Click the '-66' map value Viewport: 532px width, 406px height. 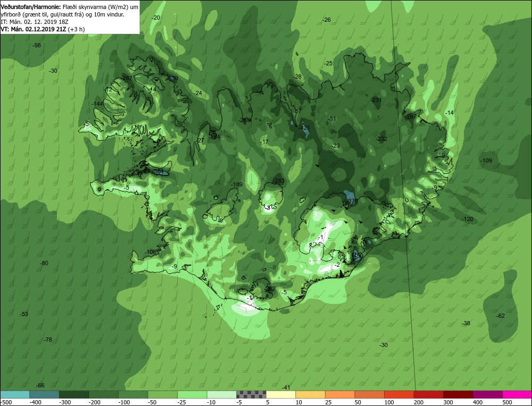(x=40, y=385)
